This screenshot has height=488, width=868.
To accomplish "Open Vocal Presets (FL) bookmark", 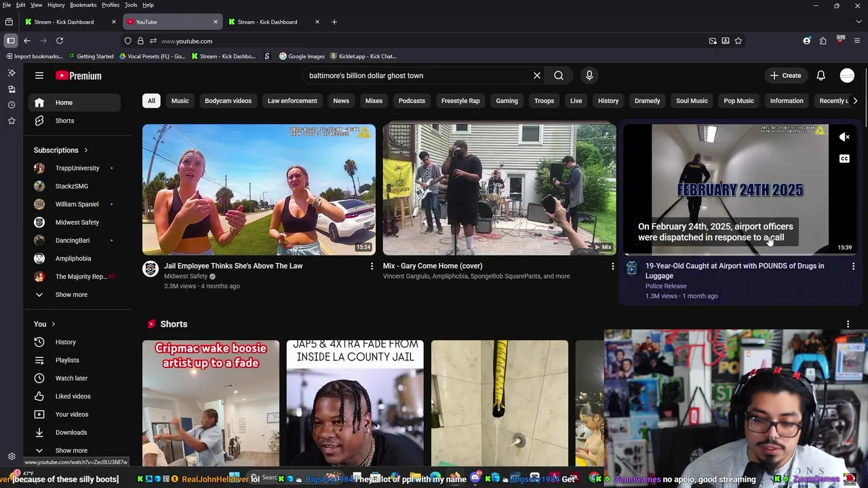I will [x=153, y=56].
